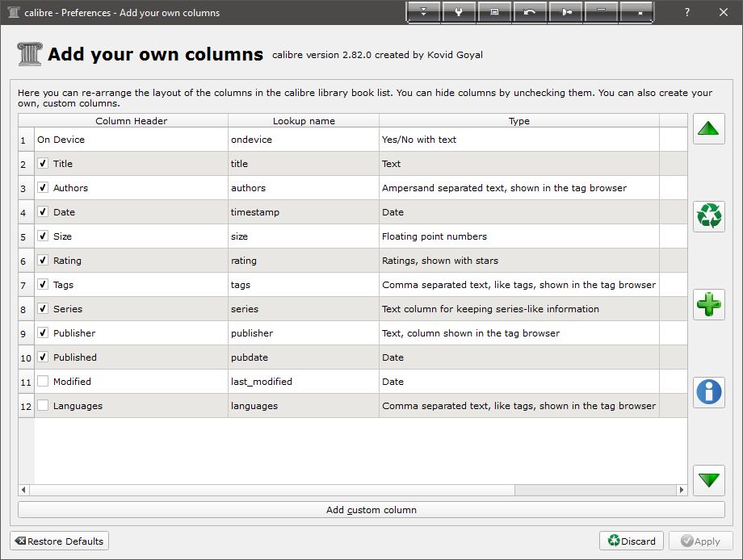Screen dimensions: 743x560
Task: Click the Restore Defaults button
Action: pyautogui.click(x=59, y=541)
